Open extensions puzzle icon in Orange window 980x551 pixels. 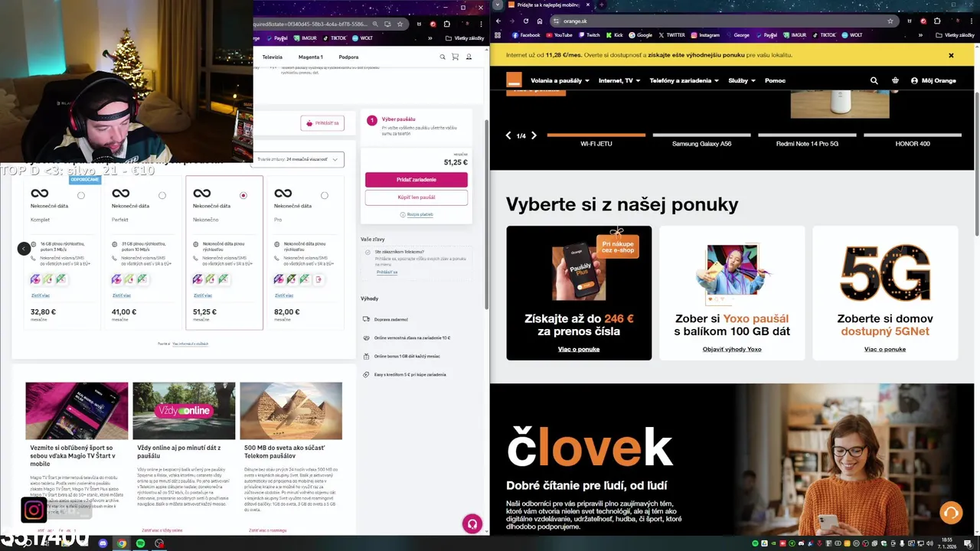pyautogui.click(x=938, y=21)
